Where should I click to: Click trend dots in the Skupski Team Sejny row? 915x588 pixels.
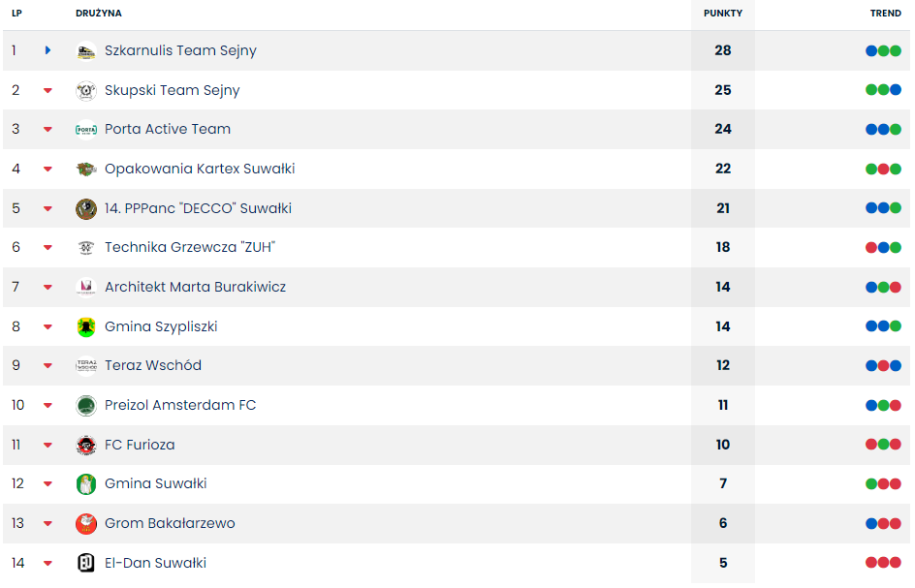click(x=883, y=90)
